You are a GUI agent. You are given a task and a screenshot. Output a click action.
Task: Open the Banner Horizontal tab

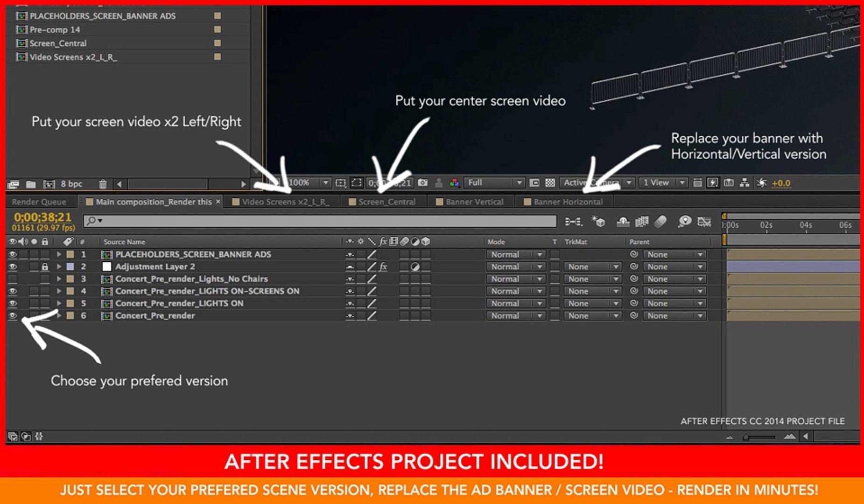pos(564,202)
